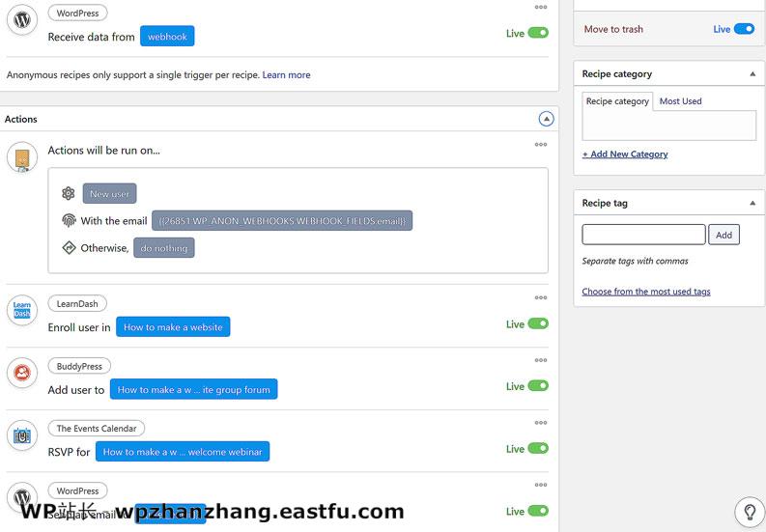Open more options for BuddyPress action
The image size is (766, 532).
[x=541, y=360]
